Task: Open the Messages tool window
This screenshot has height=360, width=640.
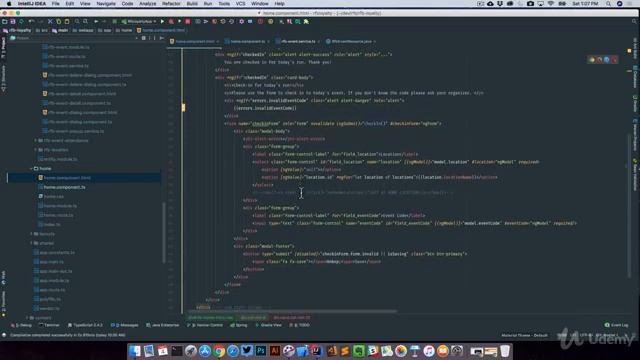Action: (125, 325)
